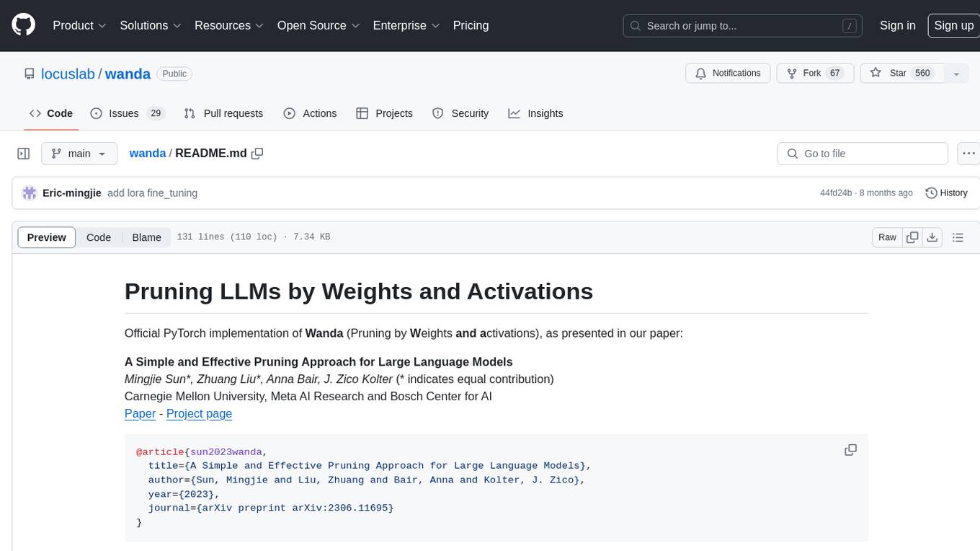The image size is (980, 551).
Task: Toggle the file tree side panel
Action: coord(24,154)
